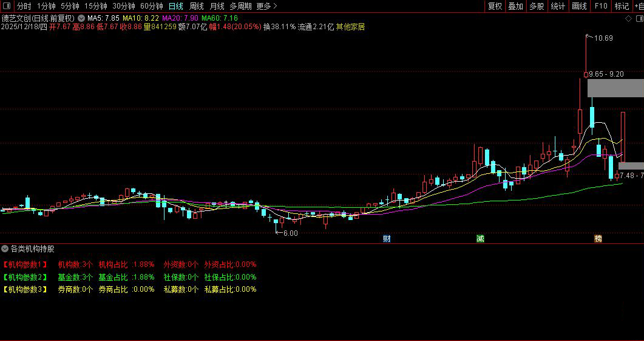Click the green 【机构参数2】 label

[x=25, y=277]
